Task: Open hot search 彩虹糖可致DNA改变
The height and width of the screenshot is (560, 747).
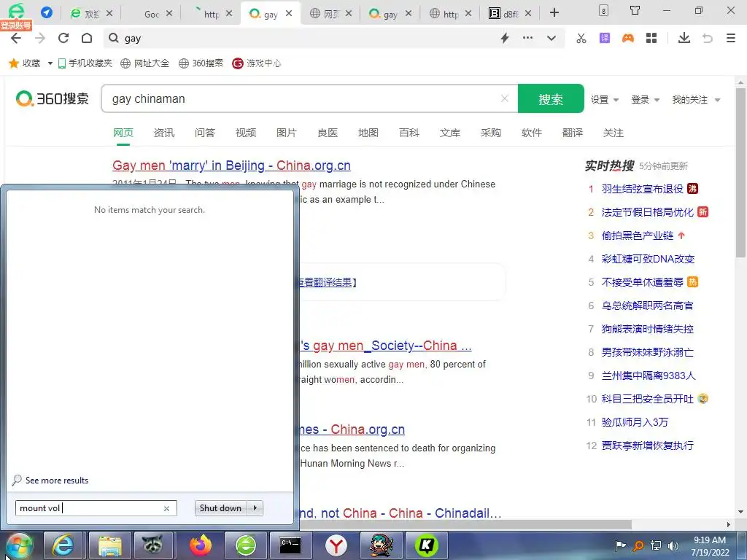Action: pos(648,259)
